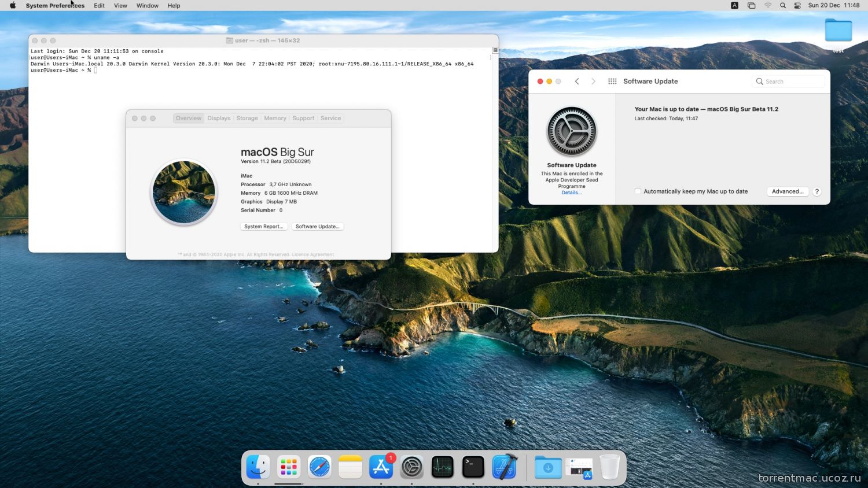Click the help question mark button
The image size is (868, 488).
click(817, 191)
